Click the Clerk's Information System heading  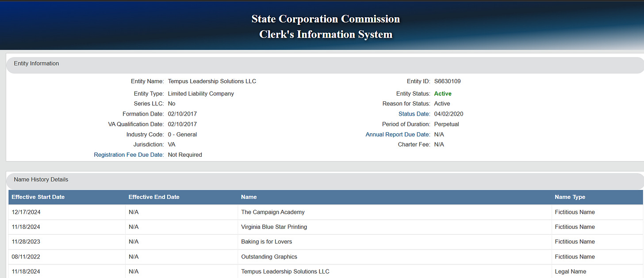coord(326,35)
